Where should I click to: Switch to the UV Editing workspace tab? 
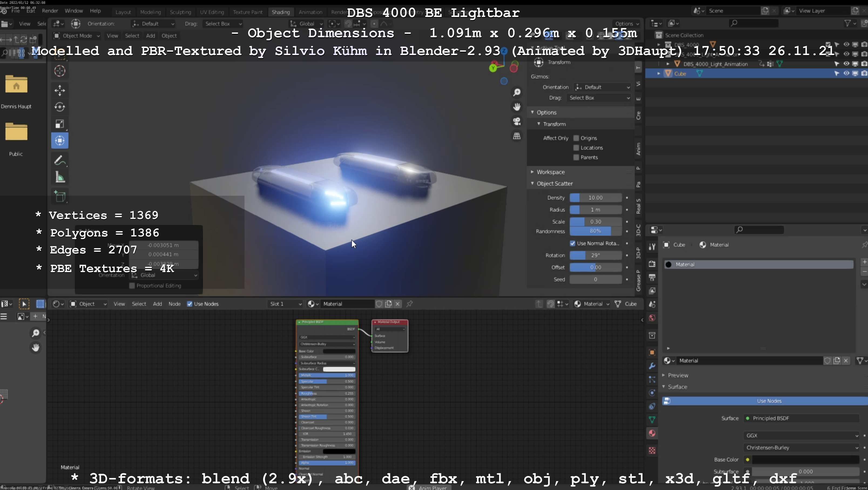coord(212,12)
